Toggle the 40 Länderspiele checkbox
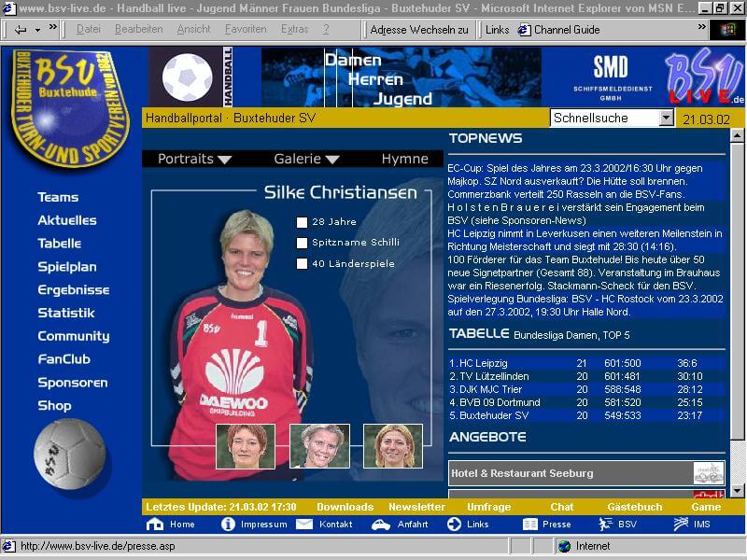This screenshot has width=747, height=560. pyautogui.click(x=302, y=264)
